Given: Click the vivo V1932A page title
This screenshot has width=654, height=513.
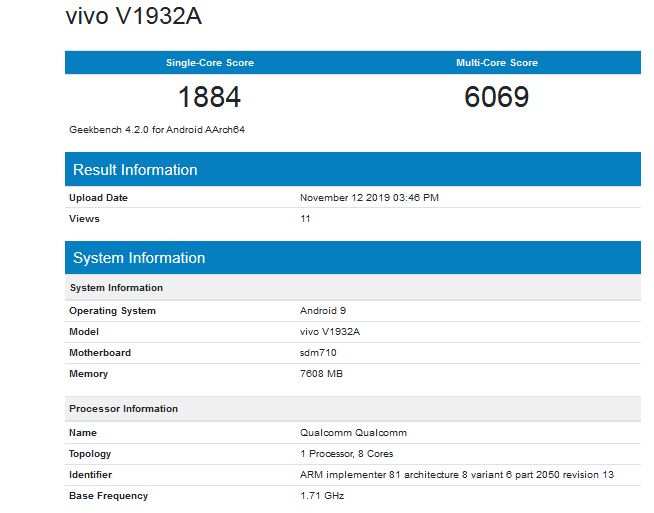Looking at the screenshot, I should pyautogui.click(x=134, y=16).
